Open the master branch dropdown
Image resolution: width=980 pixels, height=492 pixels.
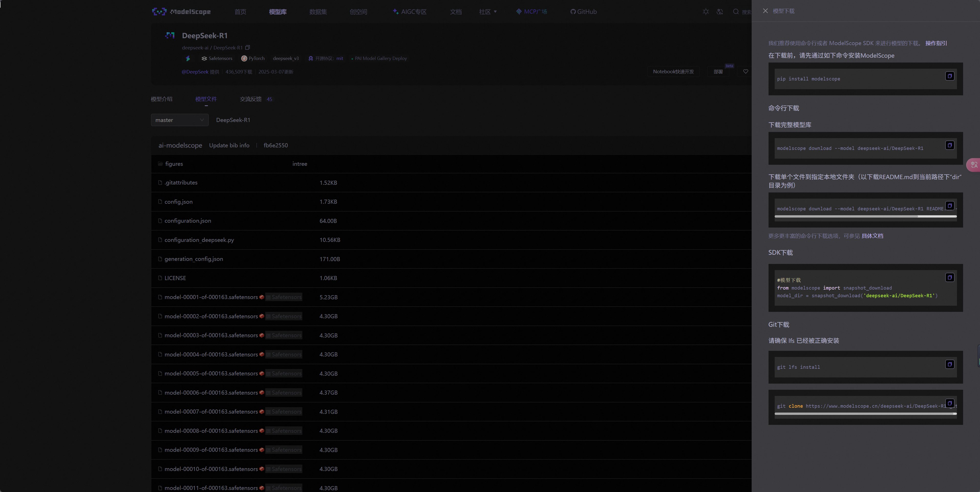(179, 120)
